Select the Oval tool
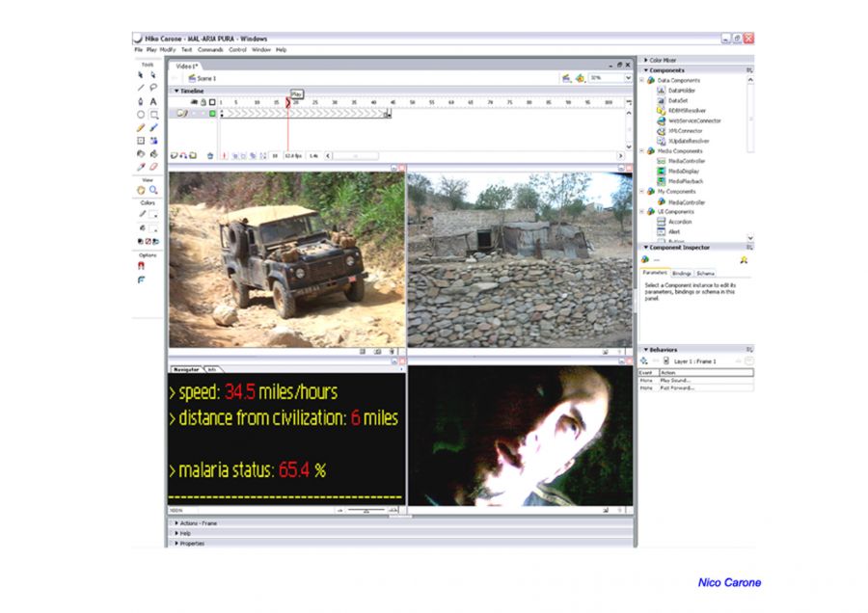868x613 pixels. pos(141,115)
